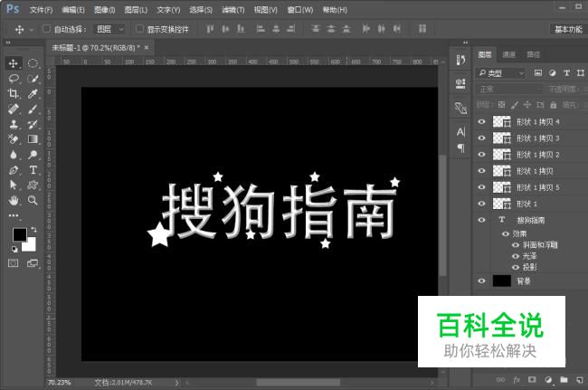The width and height of the screenshot is (588, 390).
Task: Swap foreground and background colors
Action: point(33,229)
